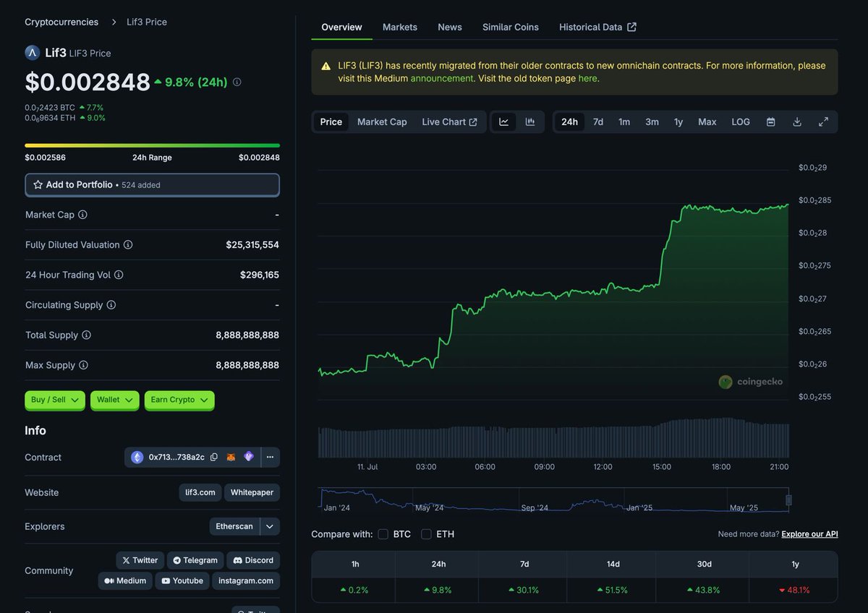868x613 pixels.
Task: Click the line chart view icon
Action: pos(503,122)
